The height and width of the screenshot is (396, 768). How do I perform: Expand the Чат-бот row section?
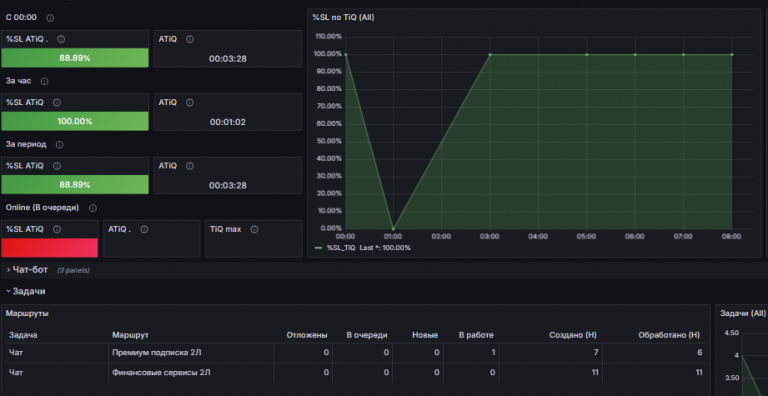27,270
